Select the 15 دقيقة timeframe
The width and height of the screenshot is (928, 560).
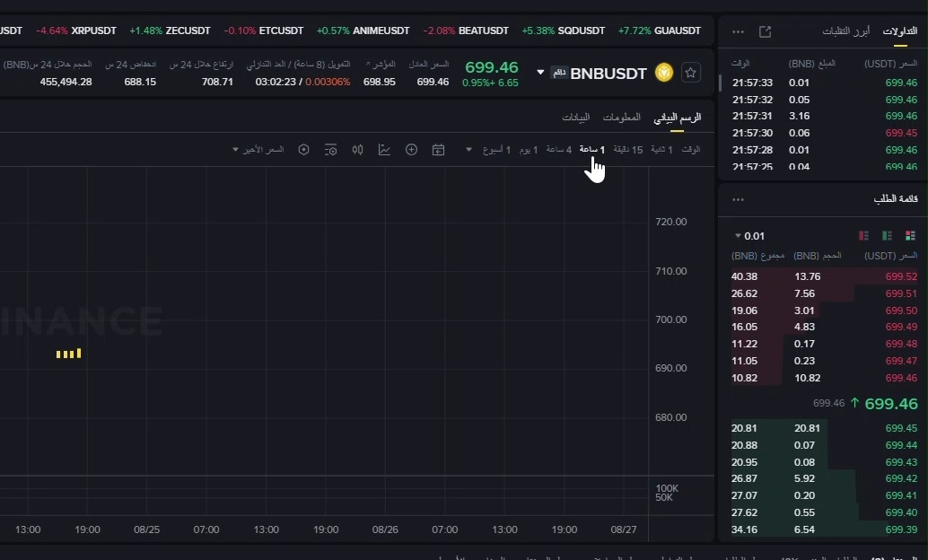pos(628,150)
